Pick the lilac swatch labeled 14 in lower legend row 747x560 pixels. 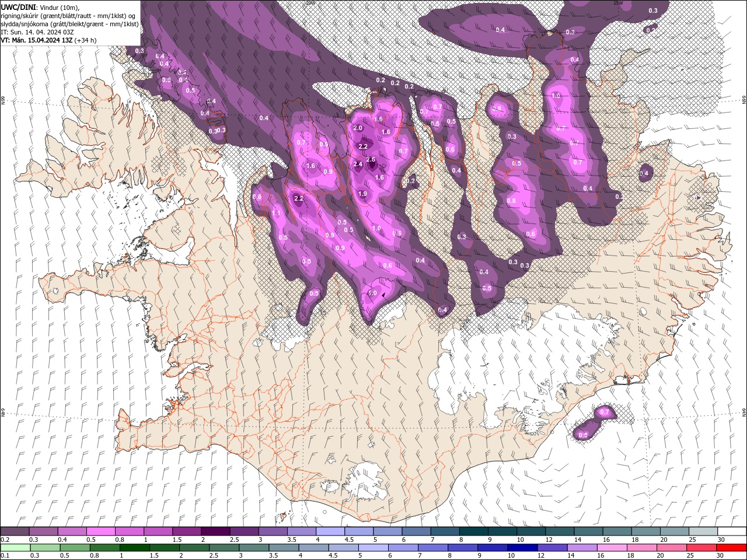581,548
